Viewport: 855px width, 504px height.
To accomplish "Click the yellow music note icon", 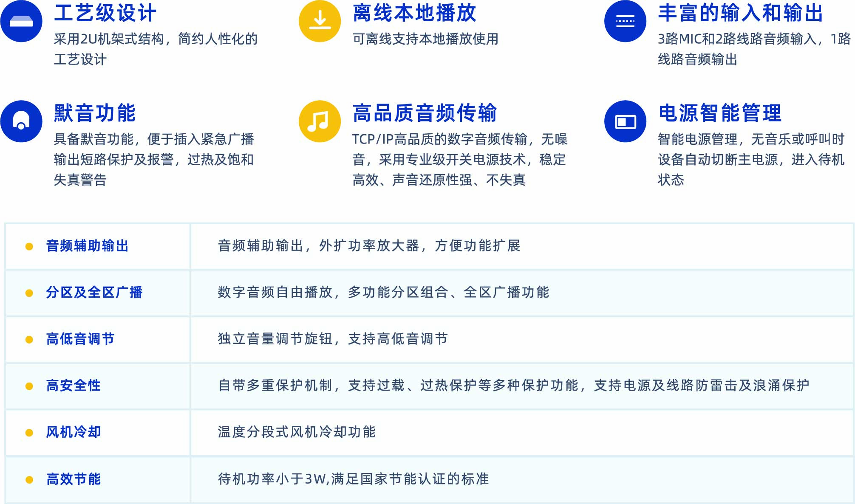I will point(320,121).
